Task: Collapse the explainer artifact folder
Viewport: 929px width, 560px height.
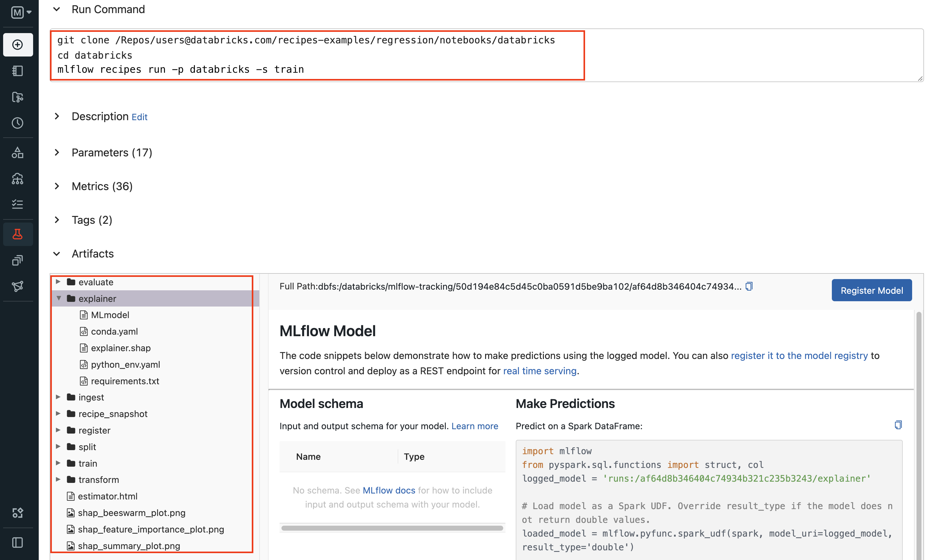Action: click(x=59, y=298)
